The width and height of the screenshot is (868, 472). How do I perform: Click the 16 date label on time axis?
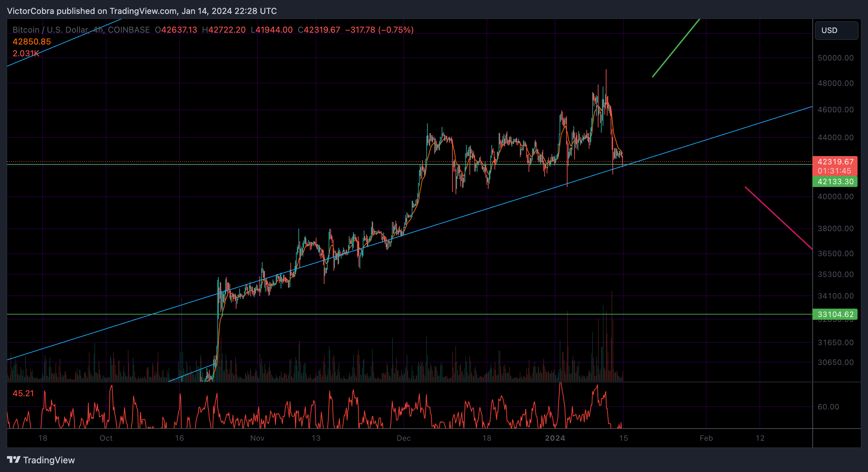click(179, 438)
